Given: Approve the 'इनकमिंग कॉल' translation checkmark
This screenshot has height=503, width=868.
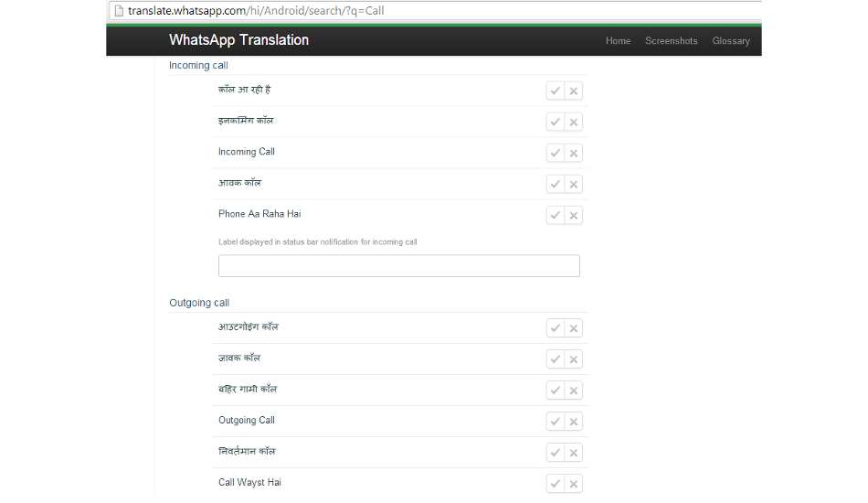Looking at the screenshot, I should tap(556, 122).
